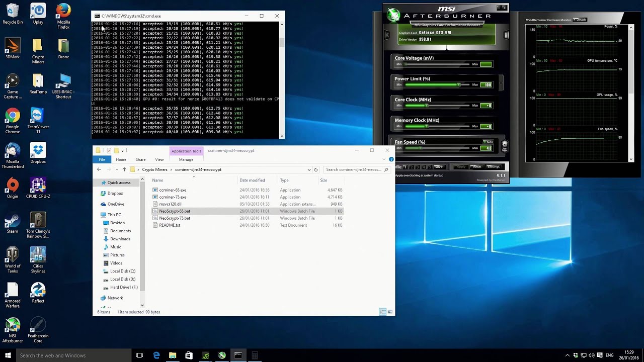The image size is (644, 362).
Task: Switch to the View ribbon tab
Action: pyautogui.click(x=159, y=159)
